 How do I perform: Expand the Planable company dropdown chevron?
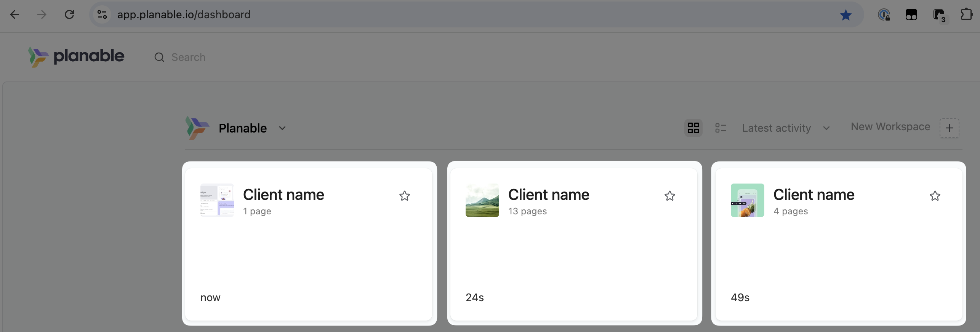[x=282, y=128]
